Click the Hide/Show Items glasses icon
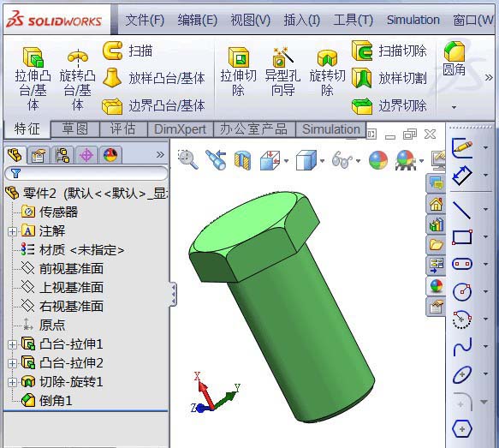Image resolution: width=499 pixels, height=448 pixels. tap(342, 159)
